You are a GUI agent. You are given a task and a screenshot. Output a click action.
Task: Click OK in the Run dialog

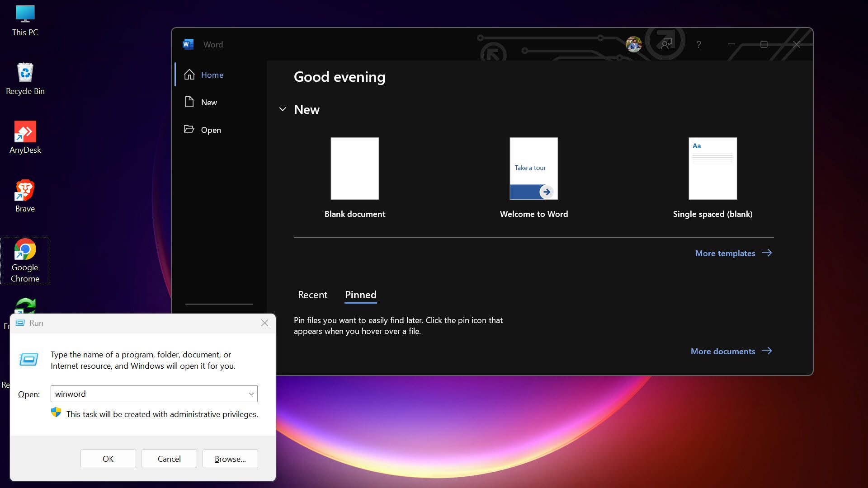coord(108,459)
